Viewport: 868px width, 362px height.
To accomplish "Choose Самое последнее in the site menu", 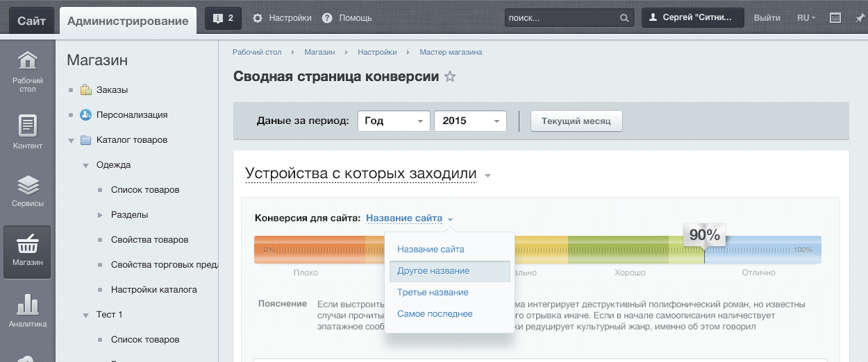I will [x=435, y=314].
